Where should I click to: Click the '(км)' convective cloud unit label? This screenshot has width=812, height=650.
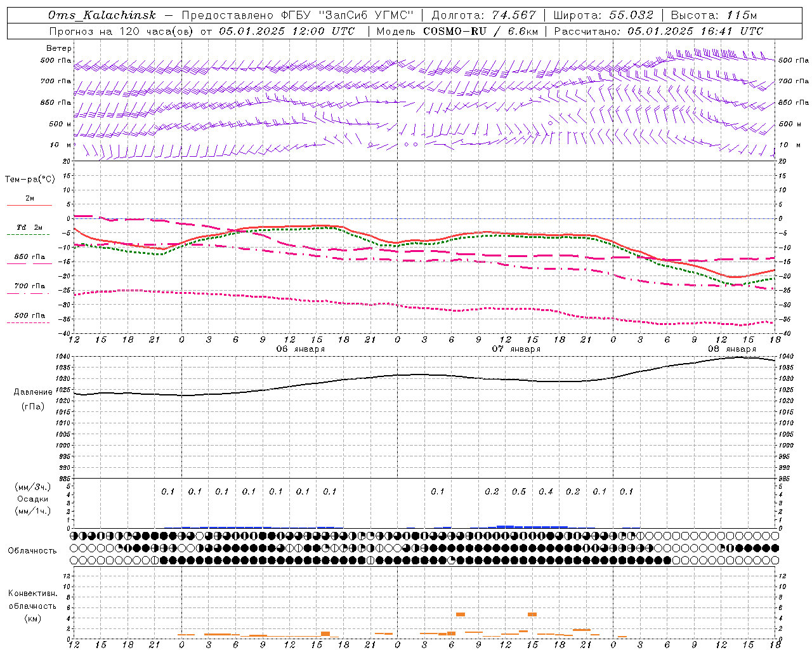(32, 618)
